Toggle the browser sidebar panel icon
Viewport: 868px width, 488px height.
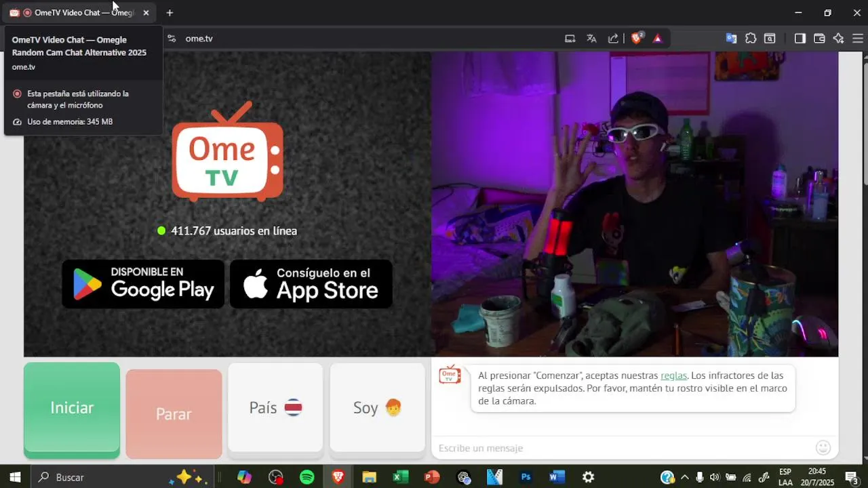pyautogui.click(x=800, y=39)
